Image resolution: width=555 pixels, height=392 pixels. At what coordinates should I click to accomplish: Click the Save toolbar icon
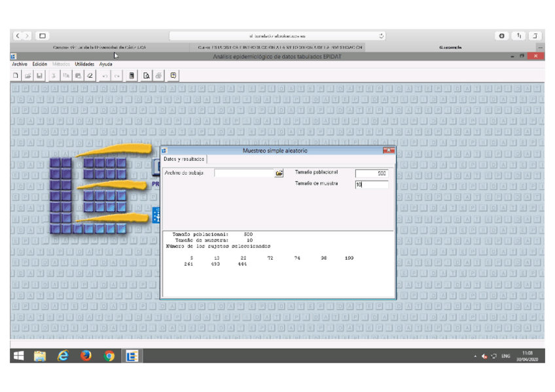[x=39, y=76]
